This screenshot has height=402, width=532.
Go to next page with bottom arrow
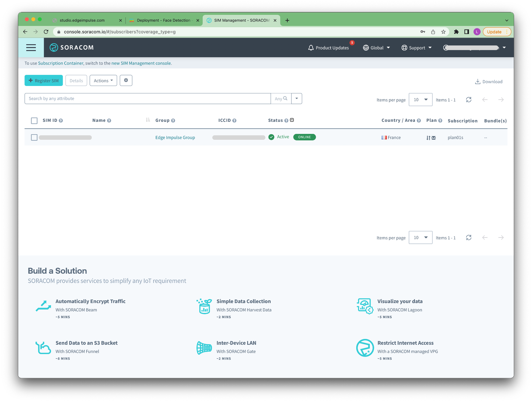point(501,237)
